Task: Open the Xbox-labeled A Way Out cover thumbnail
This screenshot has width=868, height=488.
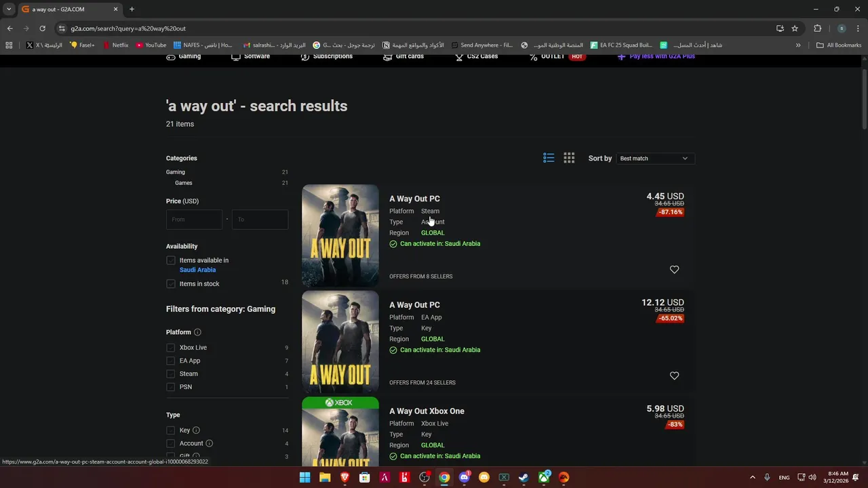Action: 340,431
